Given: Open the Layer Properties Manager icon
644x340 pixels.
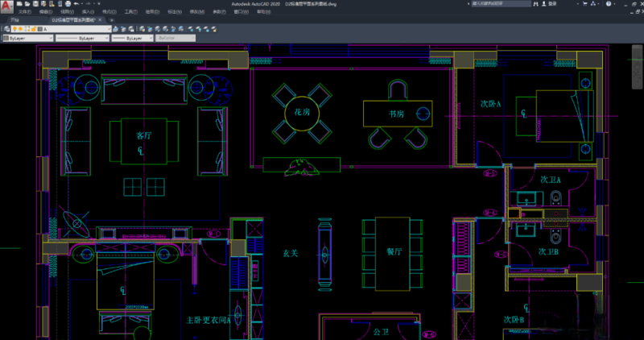Looking at the screenshot, I should point(6,28).
